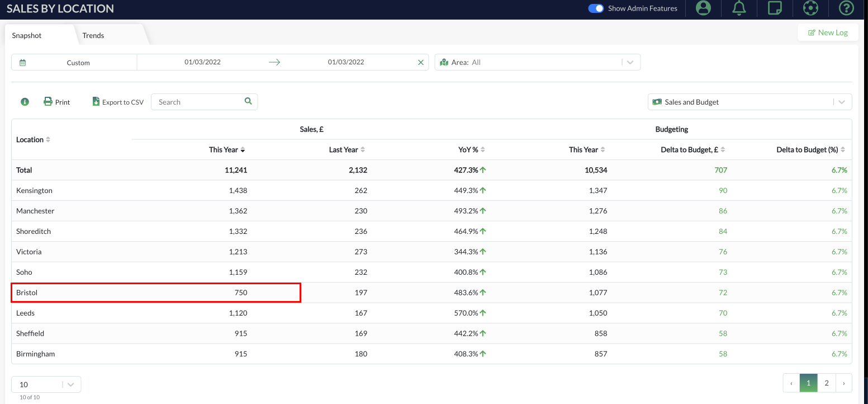This screenshot has height=404, width=868.
Task: Disable the Show Admin Features toggle
Action: (596, 8)
